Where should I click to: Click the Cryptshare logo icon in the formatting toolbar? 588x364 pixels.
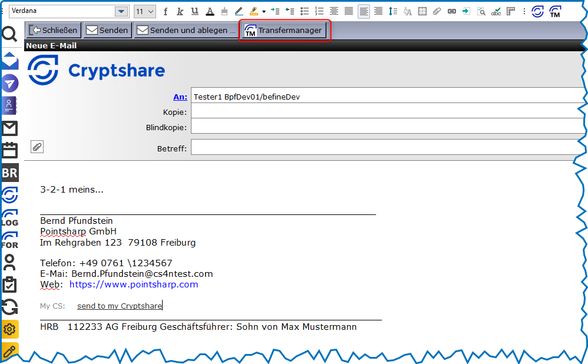(537, 11)
